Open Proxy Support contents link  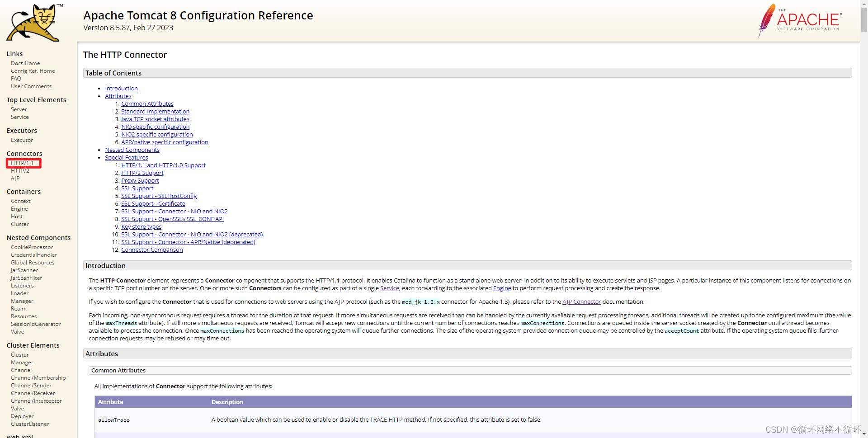(x=140, y=181)
